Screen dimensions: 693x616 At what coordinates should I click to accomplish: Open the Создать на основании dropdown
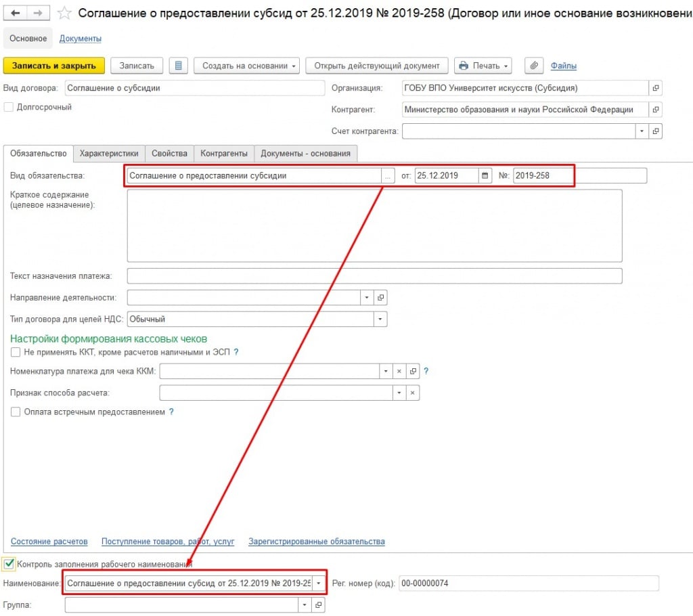pyautogui.click(x=250, y=66)
